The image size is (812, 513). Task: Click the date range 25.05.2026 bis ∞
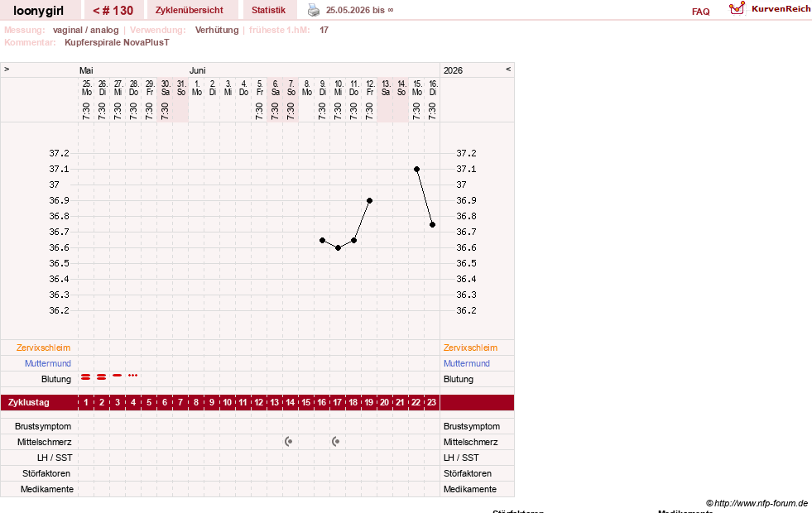pos(359,10)
